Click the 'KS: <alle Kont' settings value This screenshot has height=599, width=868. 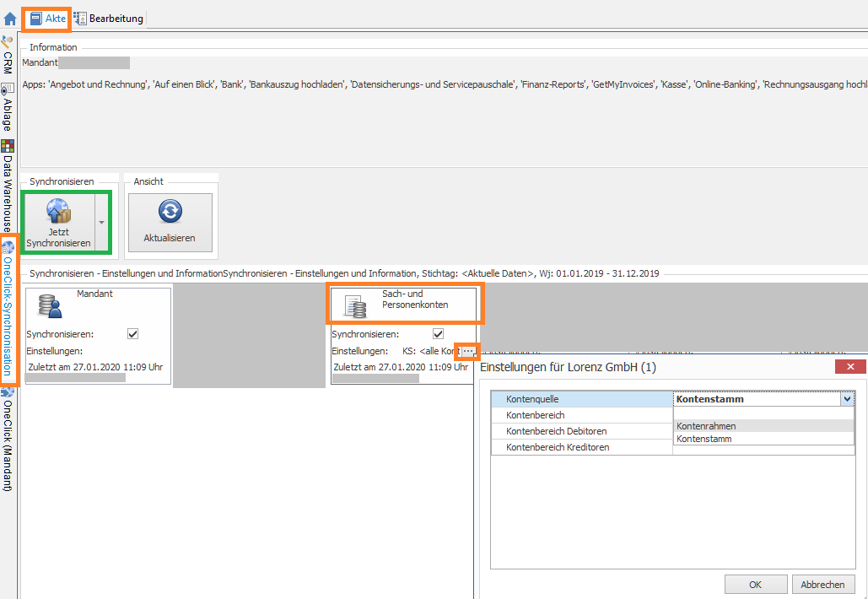431,351
